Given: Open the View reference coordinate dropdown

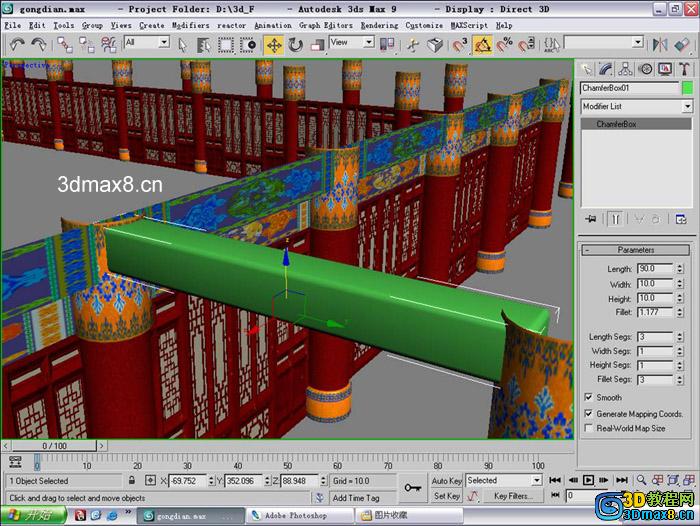Looking at the screenshot, I should coord(352,42).
